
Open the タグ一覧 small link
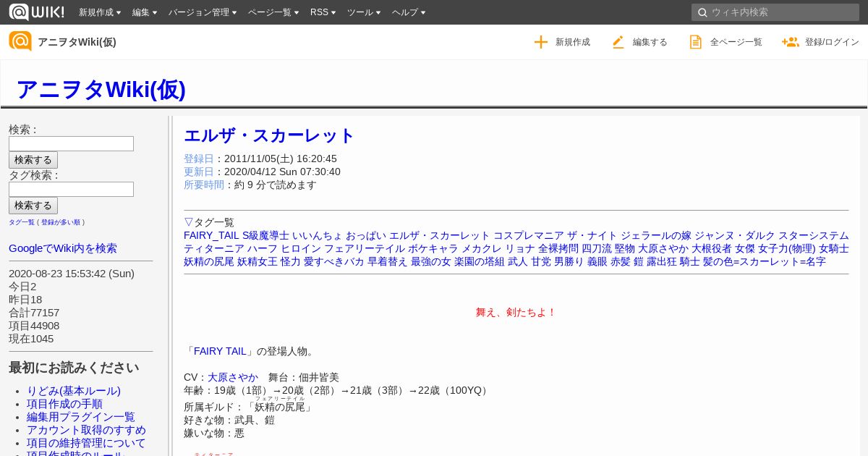[x=22, y=222]
